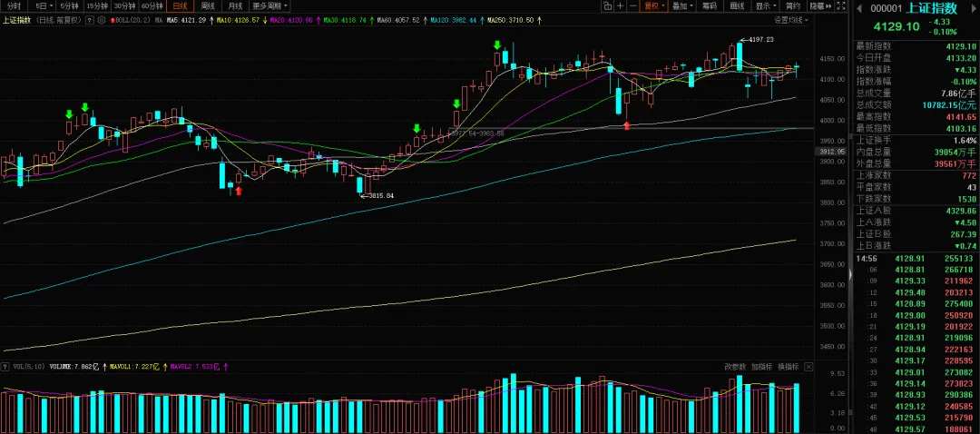Select the 日线 daily chart tab
The width and height of the screenshot is (980, 434).
click(180, 6)
